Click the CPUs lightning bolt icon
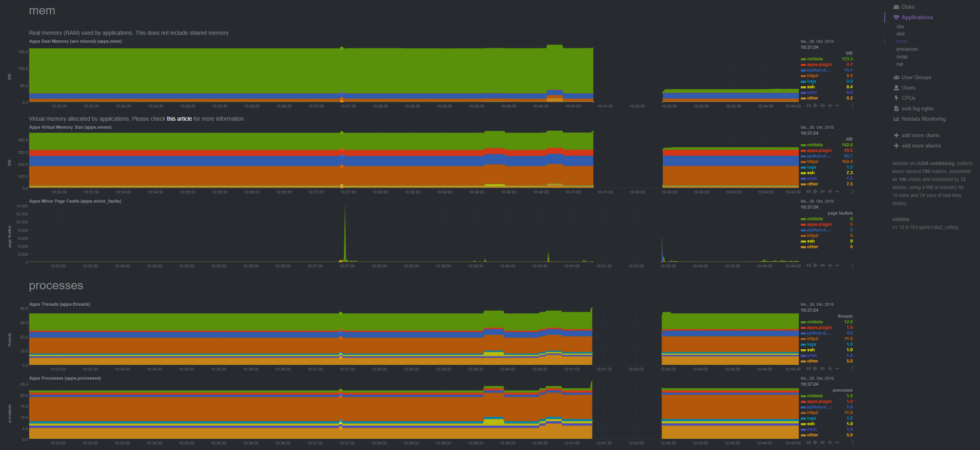Image resolution: width=980 pixels, height=450 pixels. 896,98
